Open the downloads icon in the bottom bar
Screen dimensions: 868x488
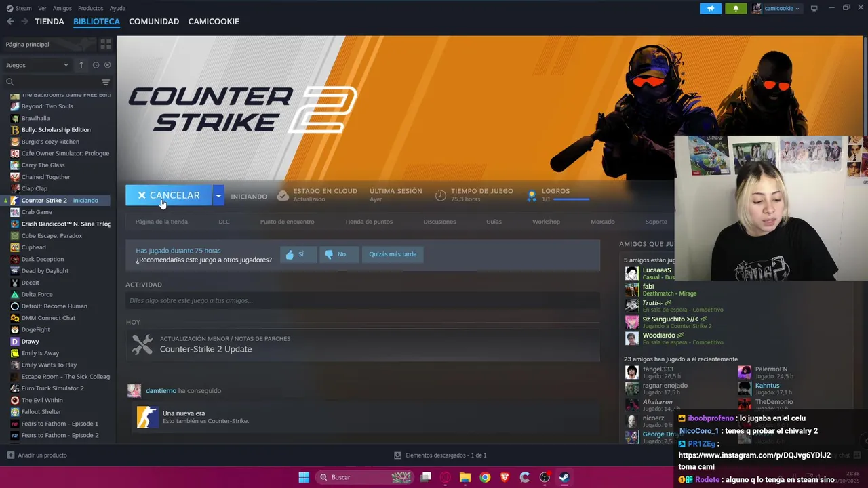click(x=397, y=455)
